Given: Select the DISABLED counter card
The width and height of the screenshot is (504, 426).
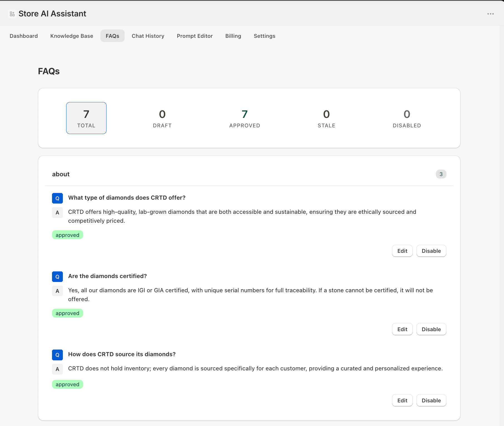Looking at the screenshot, I should coord(407,118).
